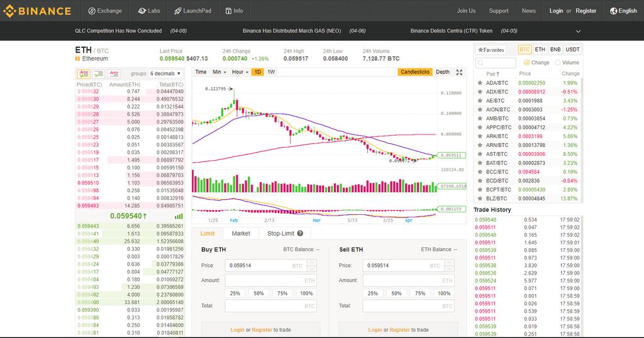Set chart interval to 1D

tap(257, 72)
